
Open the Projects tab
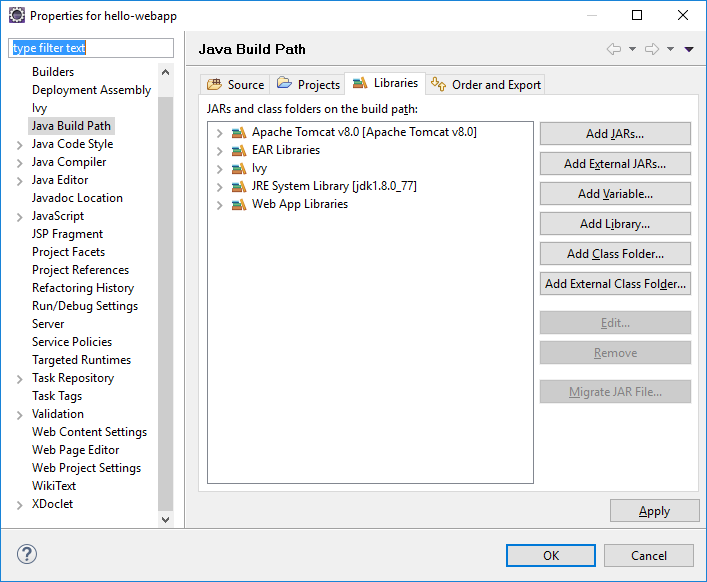point(309,85)
